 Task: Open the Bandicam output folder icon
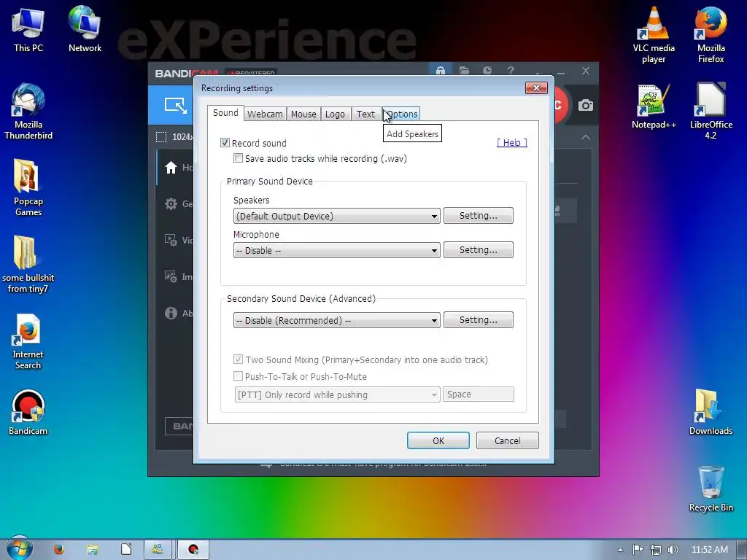coord(464,71)
